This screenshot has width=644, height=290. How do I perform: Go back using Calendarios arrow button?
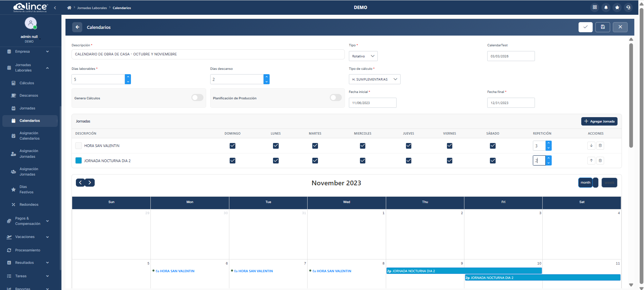tap(77, 27)
